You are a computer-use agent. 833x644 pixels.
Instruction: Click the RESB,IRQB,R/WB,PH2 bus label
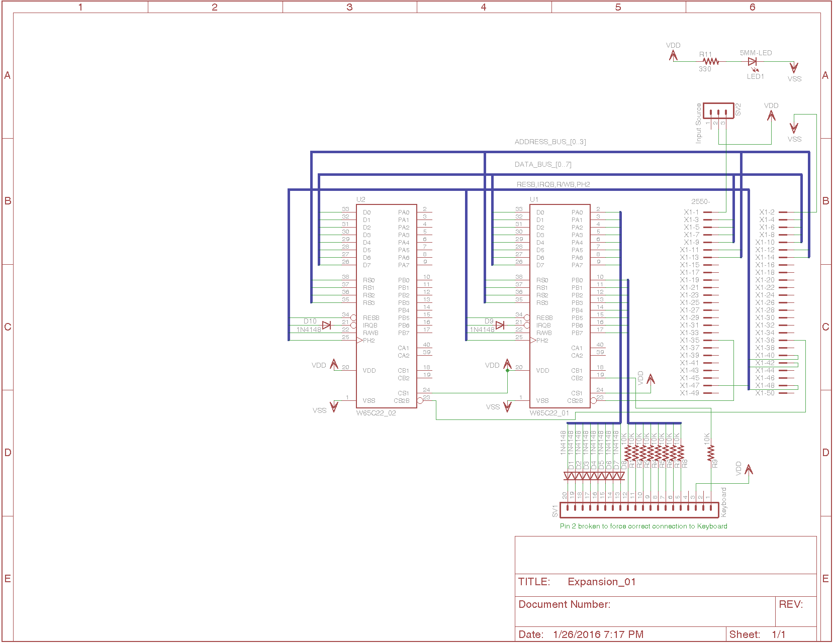coord(553,184)
